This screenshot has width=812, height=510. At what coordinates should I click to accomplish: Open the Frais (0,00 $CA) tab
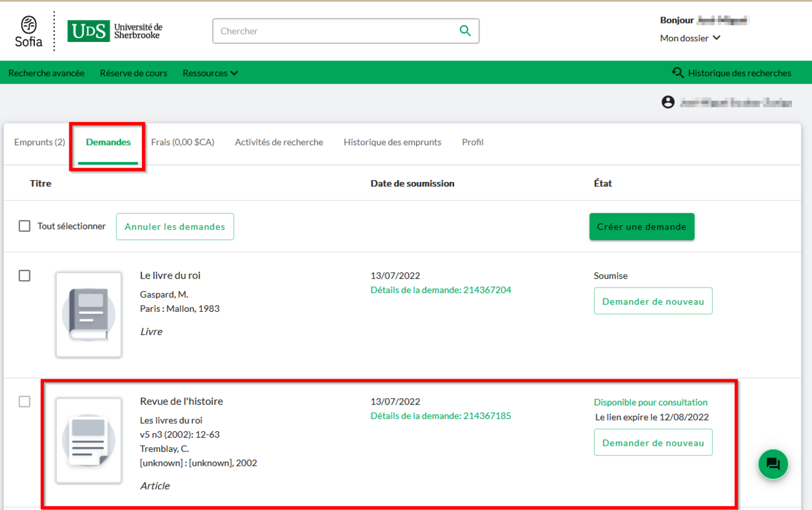coord(182,142)
